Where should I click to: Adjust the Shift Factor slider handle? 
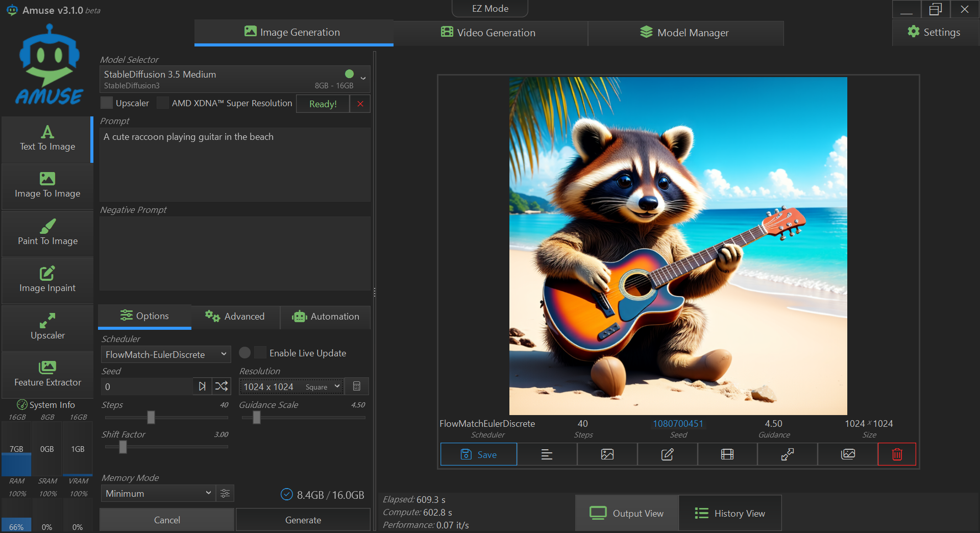pos(123,447)
